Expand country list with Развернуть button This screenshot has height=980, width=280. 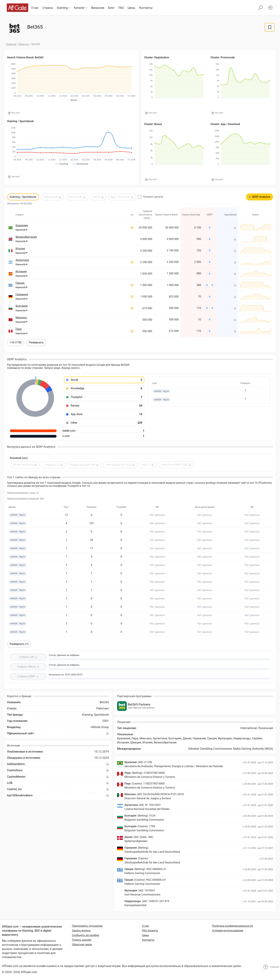tap(36, 342)
